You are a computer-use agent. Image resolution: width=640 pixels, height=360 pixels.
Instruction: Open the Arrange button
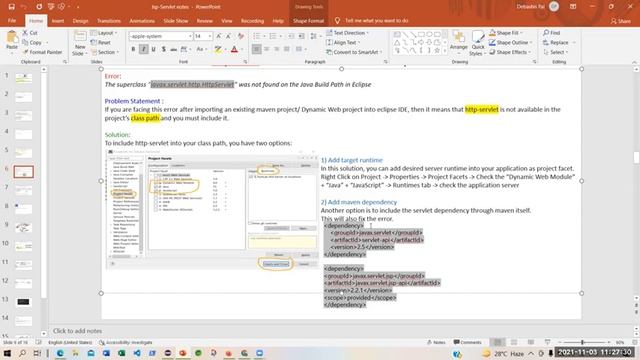[458, 42]
